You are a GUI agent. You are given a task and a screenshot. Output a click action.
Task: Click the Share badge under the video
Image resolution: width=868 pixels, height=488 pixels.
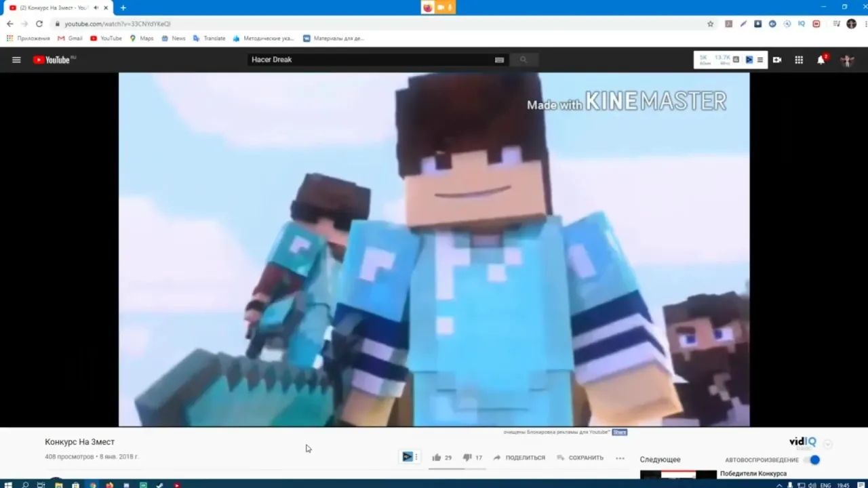(x=620, y=432)
